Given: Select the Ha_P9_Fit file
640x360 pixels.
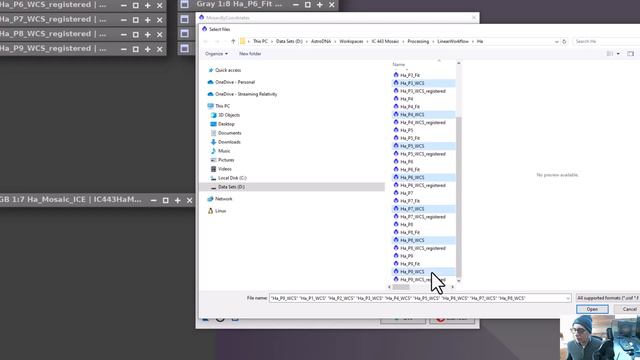Looking at the screenshot, I should 410,264.
